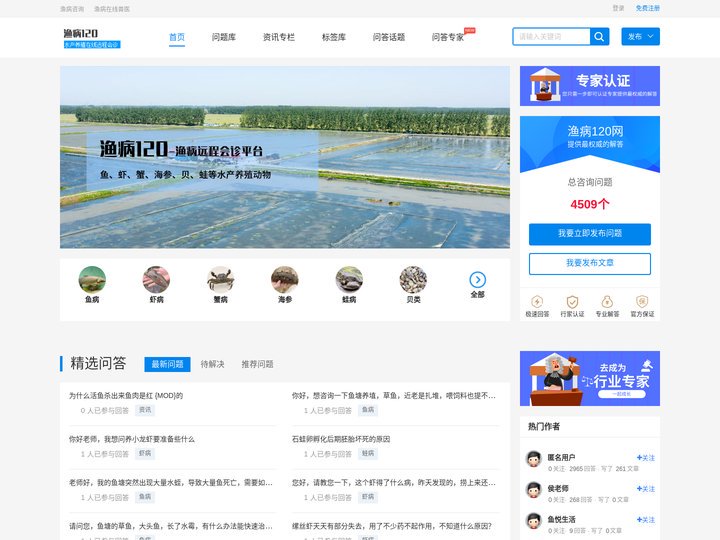Open the 专家认证 banner
This screenshot has width=720, height=540.
click(x=590, y=86)
